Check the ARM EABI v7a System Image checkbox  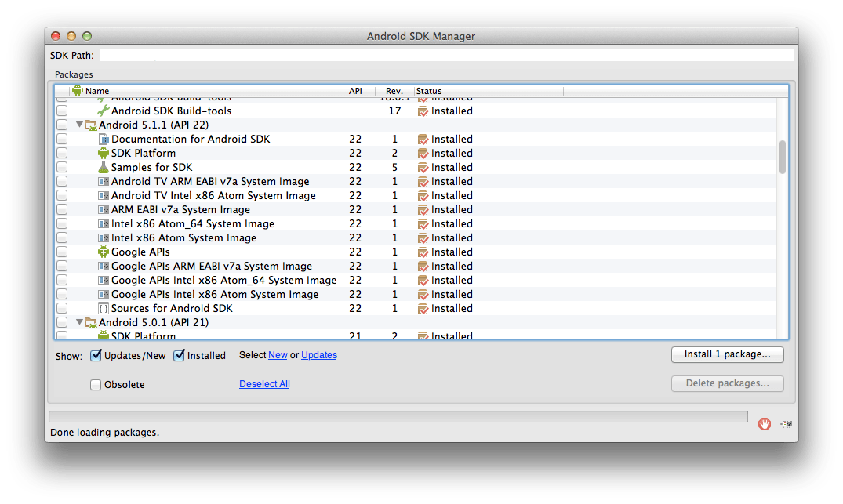(x=62, y=209)
